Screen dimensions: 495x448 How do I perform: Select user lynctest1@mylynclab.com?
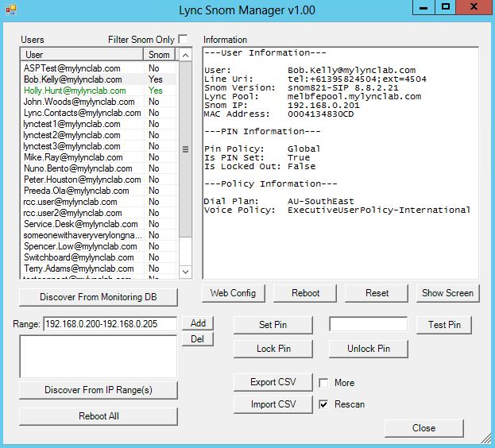pyautogui.click(x=99, y=124)
